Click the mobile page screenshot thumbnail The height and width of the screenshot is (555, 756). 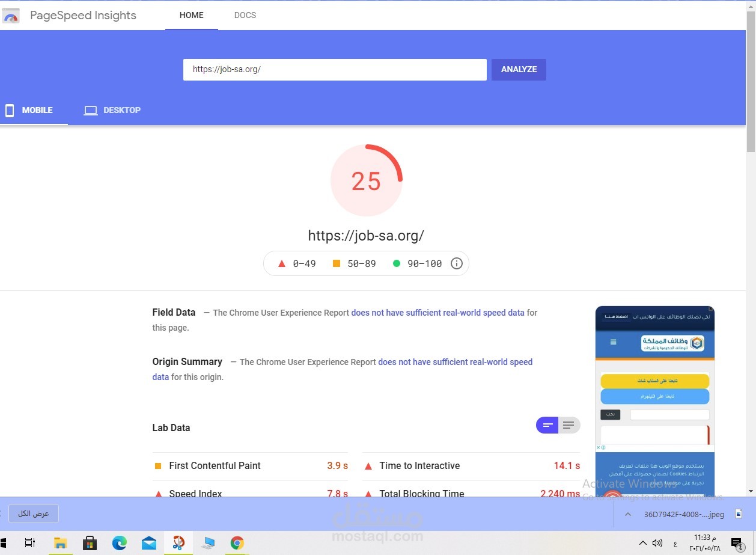tap(654, 401)
